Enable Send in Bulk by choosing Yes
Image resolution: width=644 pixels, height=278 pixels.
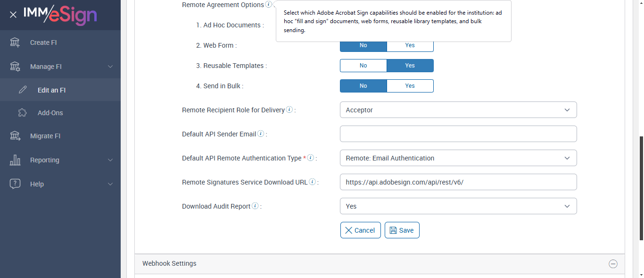[410, 86]
